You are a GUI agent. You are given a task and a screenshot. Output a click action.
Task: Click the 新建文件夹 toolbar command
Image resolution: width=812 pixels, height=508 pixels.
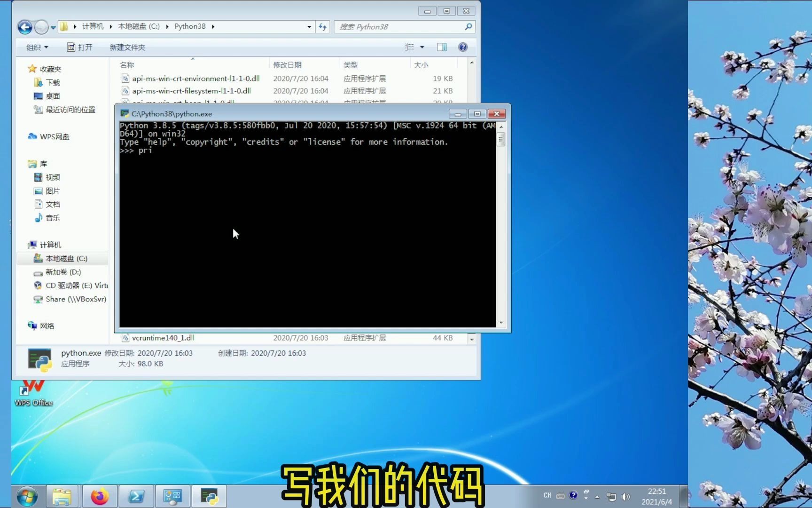(127, 47)
